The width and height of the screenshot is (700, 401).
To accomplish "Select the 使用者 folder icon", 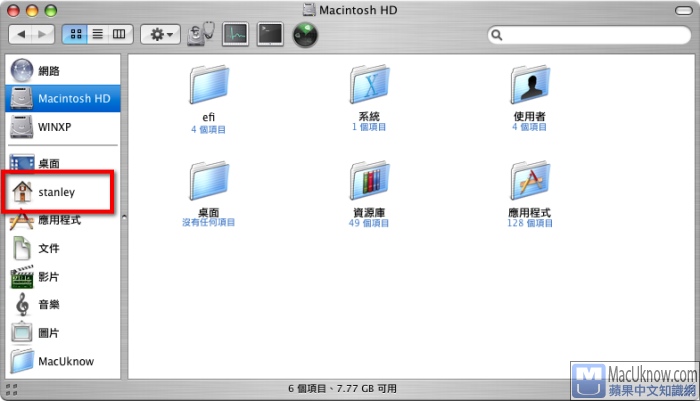I will click(529, 85).
